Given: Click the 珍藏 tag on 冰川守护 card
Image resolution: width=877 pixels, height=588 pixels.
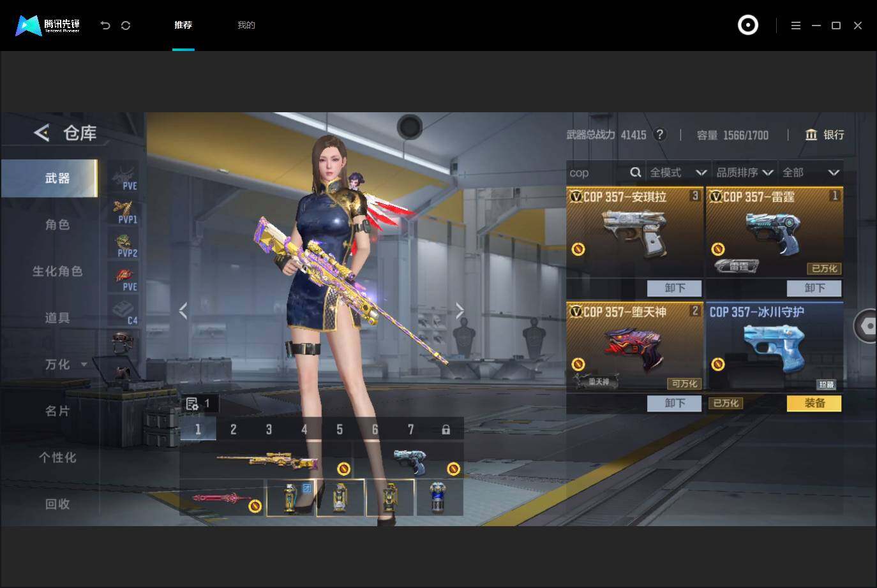Looking at the screenshot, I should coord(827,385).
